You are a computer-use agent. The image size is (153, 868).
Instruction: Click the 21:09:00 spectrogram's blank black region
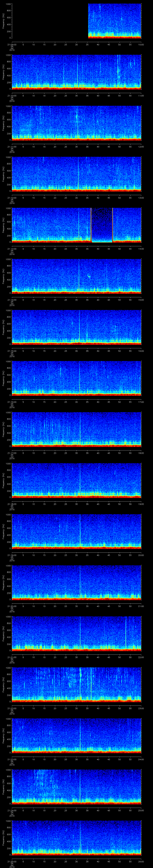click(x=50, y=21)
